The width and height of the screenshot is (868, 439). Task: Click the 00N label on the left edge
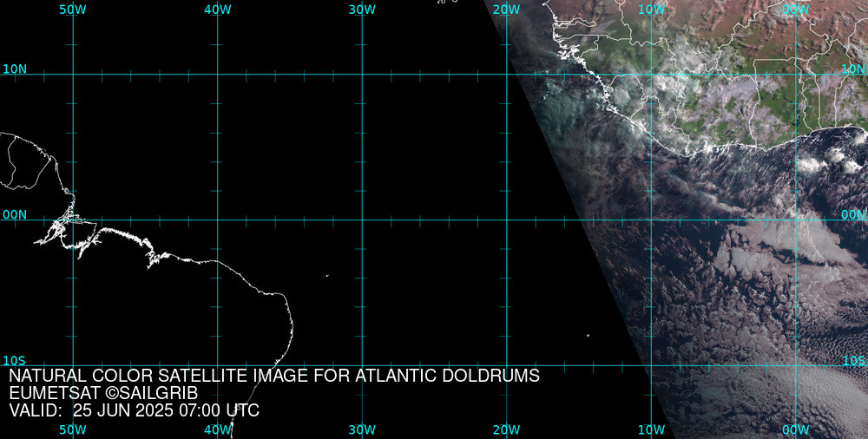coord(15,215)
